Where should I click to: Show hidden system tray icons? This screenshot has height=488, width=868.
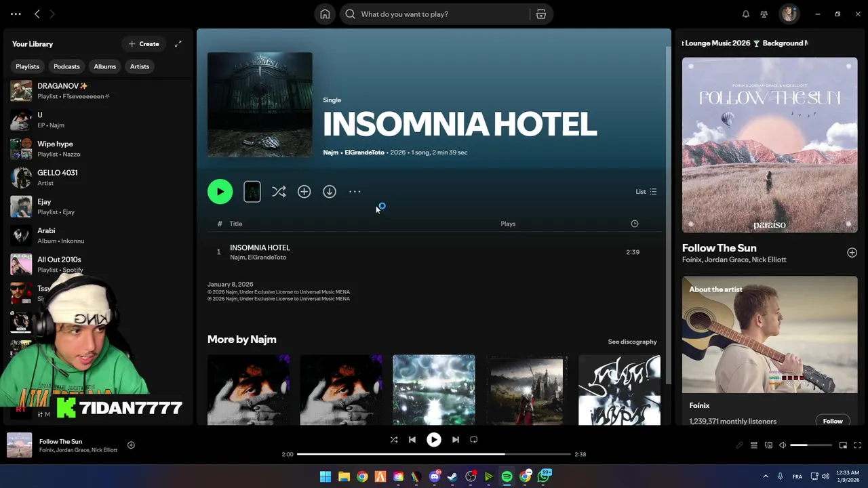coord(766,476)
